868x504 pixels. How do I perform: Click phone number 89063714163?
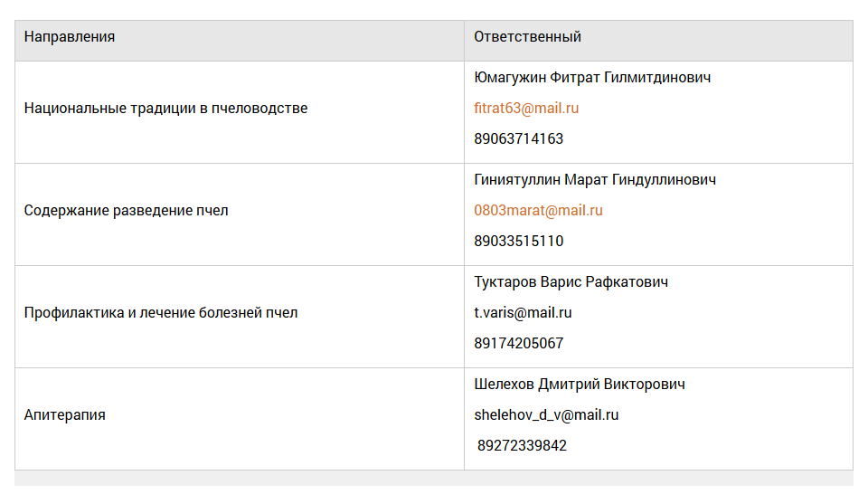coord(519,139)
